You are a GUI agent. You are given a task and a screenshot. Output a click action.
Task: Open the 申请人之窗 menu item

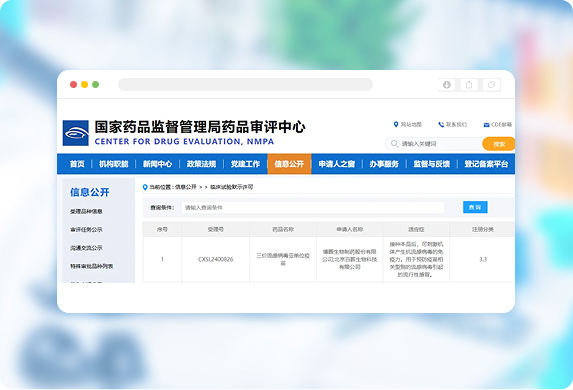click(337, 164)
